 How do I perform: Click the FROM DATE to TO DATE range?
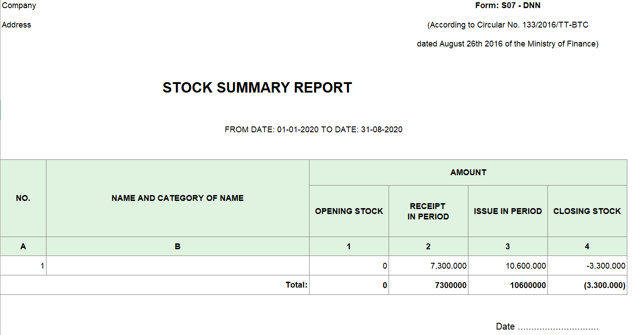[314, 130]
